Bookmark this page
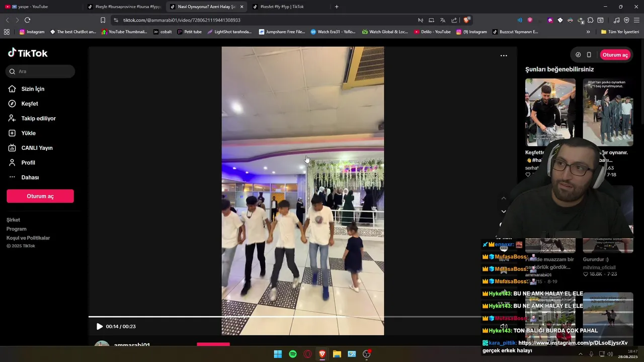This screenshot has width=644, height=362. (103, 20)
